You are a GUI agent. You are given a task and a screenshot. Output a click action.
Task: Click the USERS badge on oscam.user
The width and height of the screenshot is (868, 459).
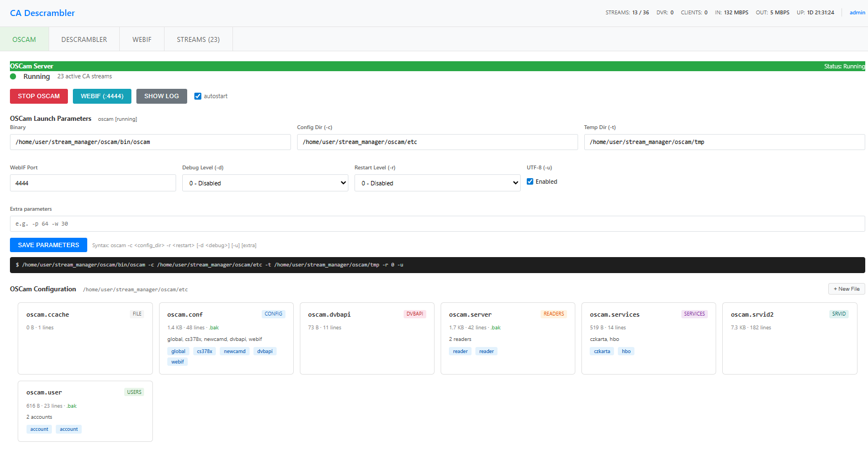click(134, 392)
